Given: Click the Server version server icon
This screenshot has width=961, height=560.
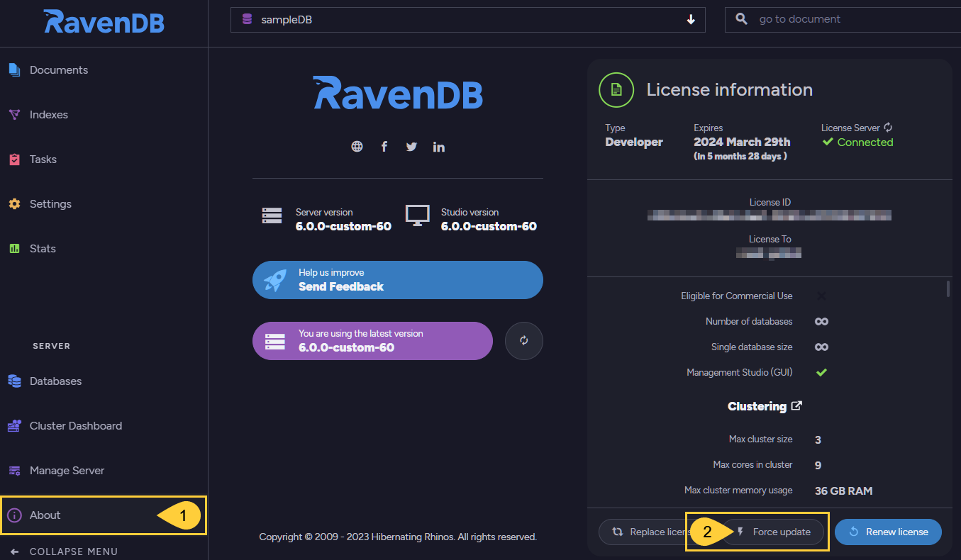Looking at the screenshot, I should click(x=272, y=215).
